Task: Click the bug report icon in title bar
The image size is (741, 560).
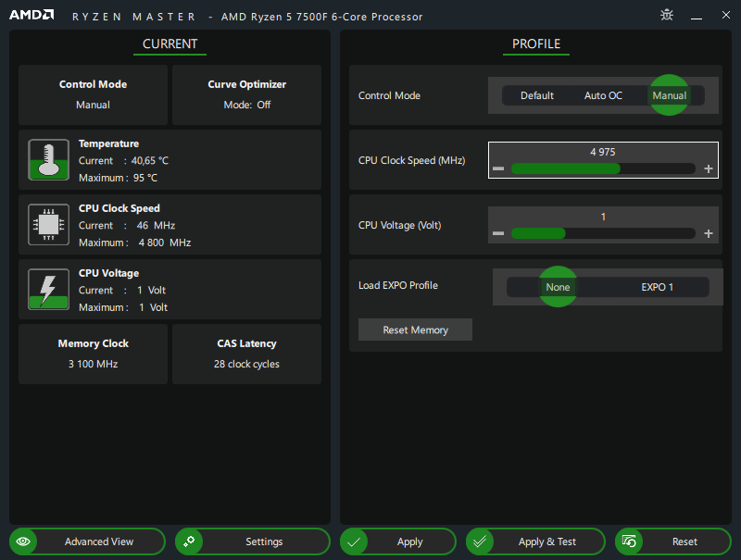Action: [x=667, y=15]
